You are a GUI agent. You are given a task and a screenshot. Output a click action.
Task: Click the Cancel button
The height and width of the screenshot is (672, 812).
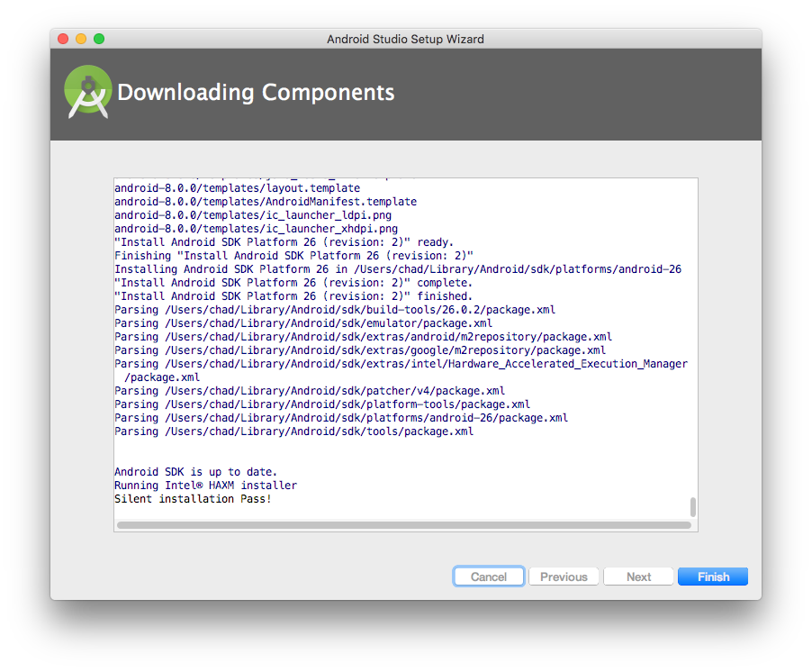pos(488,577)
